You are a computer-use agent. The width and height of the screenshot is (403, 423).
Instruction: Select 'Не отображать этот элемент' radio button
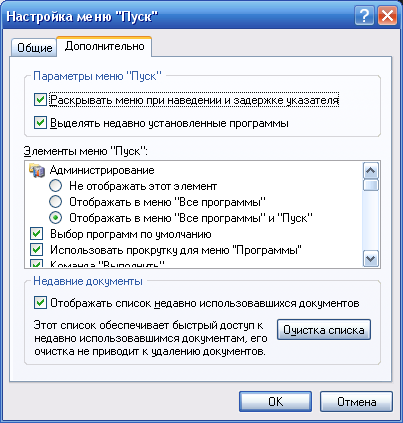[55, 186]
